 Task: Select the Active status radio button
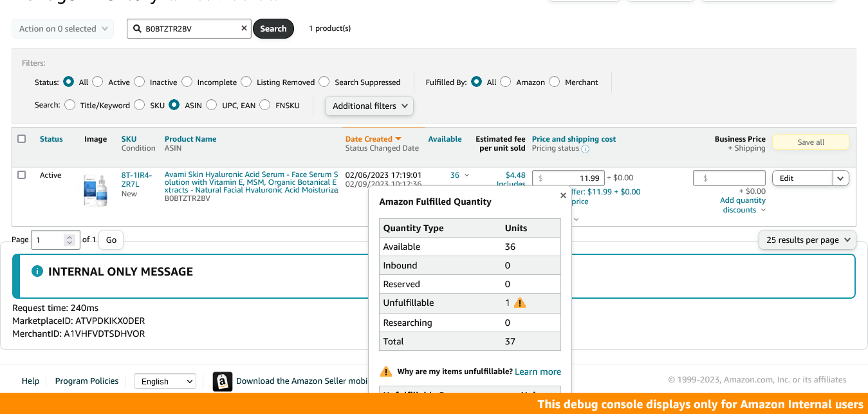click(x=98, y=82)
